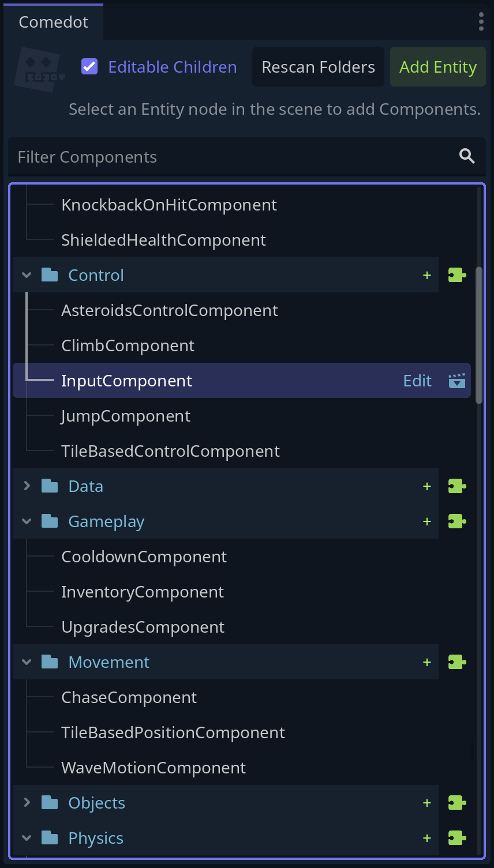The image size is (494, 868).
Task: Click the plus icon in Objects row
Action: (427, 803)
